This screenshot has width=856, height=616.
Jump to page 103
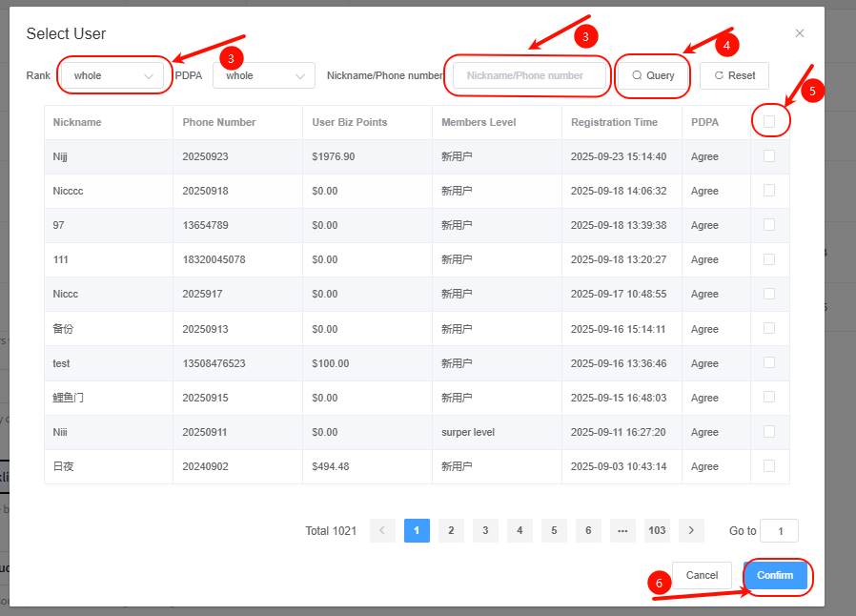657,531
